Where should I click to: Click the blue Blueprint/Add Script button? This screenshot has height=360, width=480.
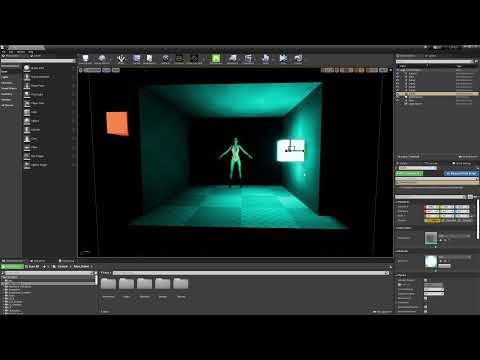point(462,173)
